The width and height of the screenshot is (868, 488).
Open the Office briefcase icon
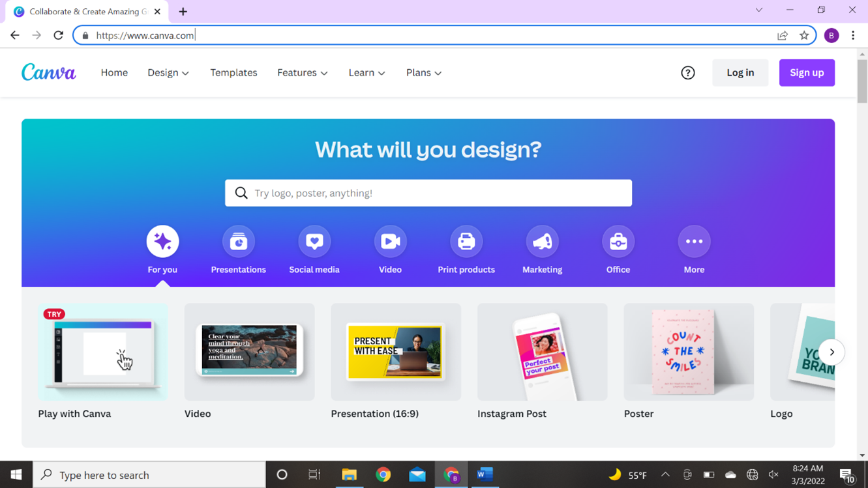(x=618, y=242)
